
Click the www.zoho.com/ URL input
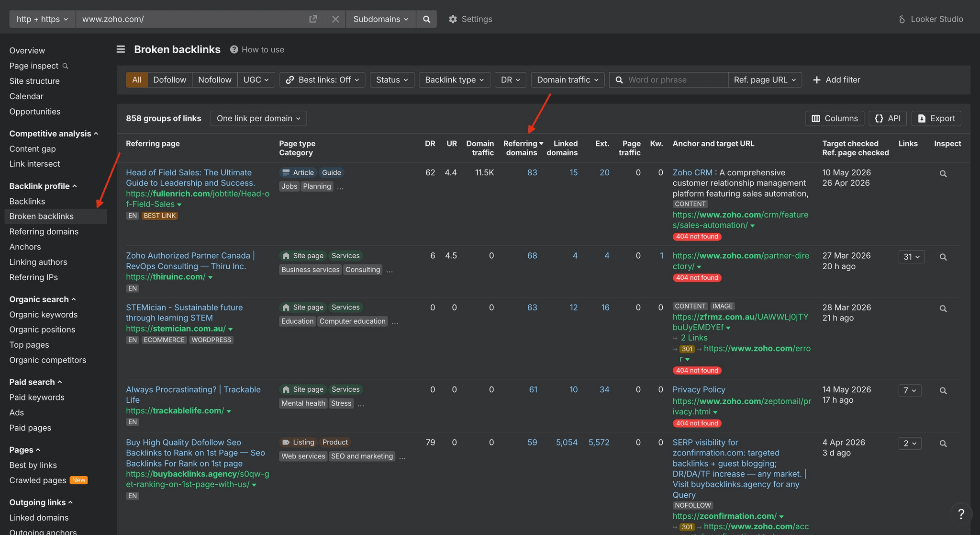pos(191,19)
